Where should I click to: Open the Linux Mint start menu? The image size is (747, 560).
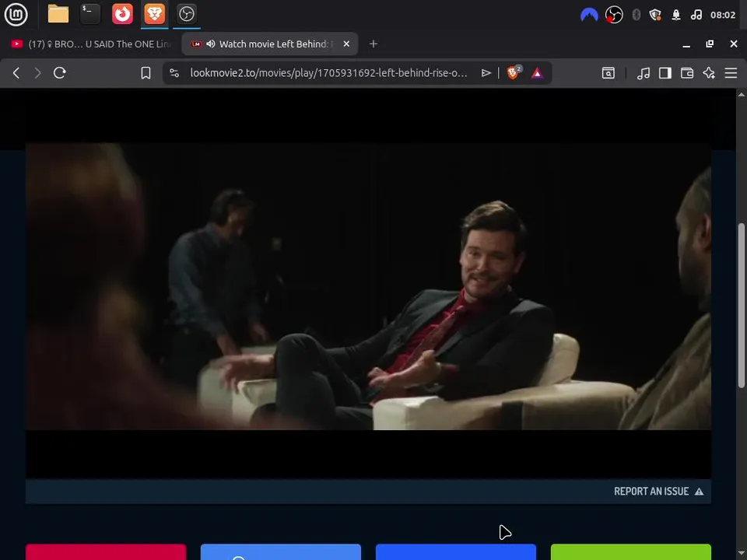coord(16,14)
